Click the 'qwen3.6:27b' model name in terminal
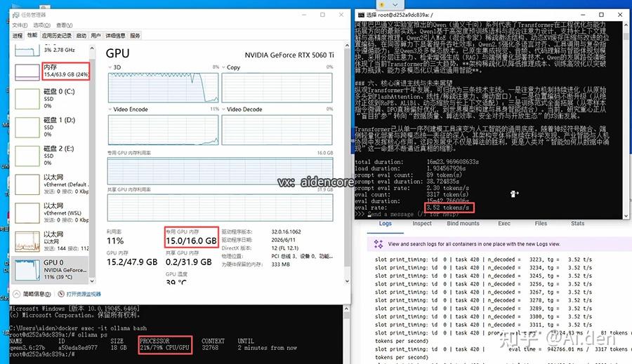This screenshot has width=632, height=364. tap(27, 347)
